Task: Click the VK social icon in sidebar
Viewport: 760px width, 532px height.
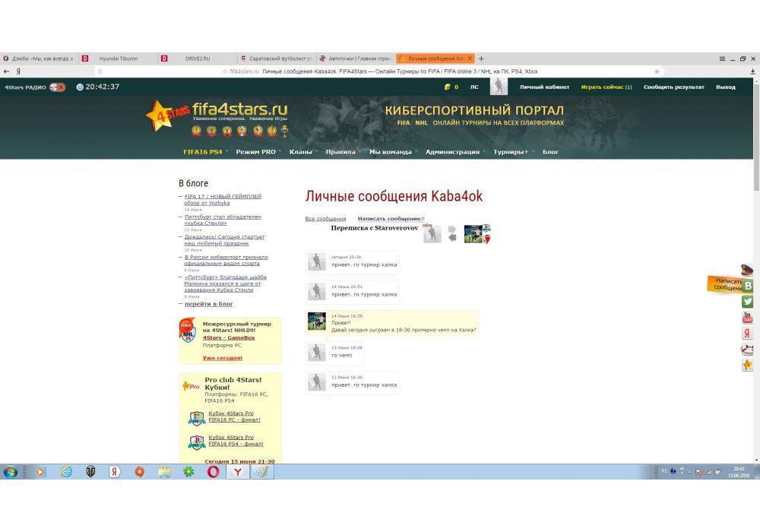Action: [748, 286]
